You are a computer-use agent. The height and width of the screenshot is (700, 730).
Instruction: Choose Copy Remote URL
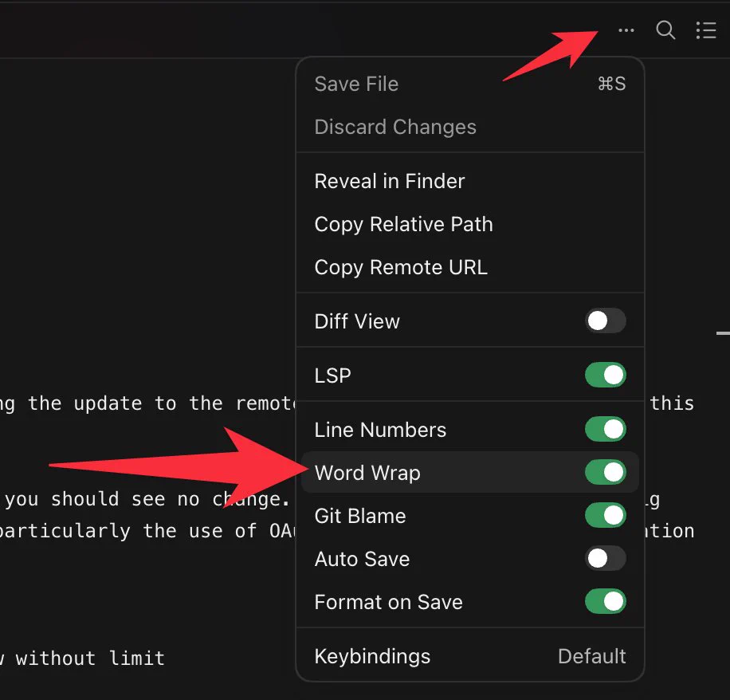pyautogui.click(x=469, y=267)
